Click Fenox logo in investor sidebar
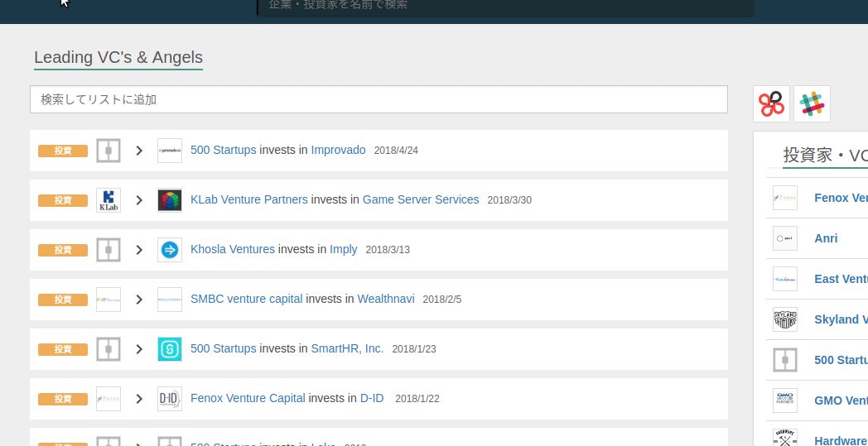868x446 pixels. coord(785,198)
